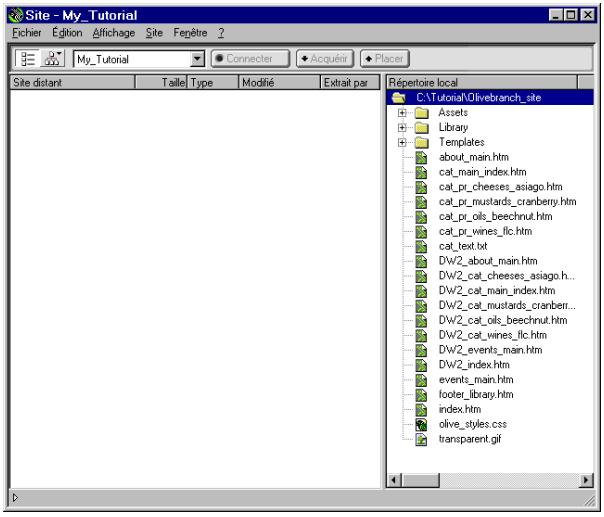
Task: Open the Affichage menu
Action: pos(114,33)
